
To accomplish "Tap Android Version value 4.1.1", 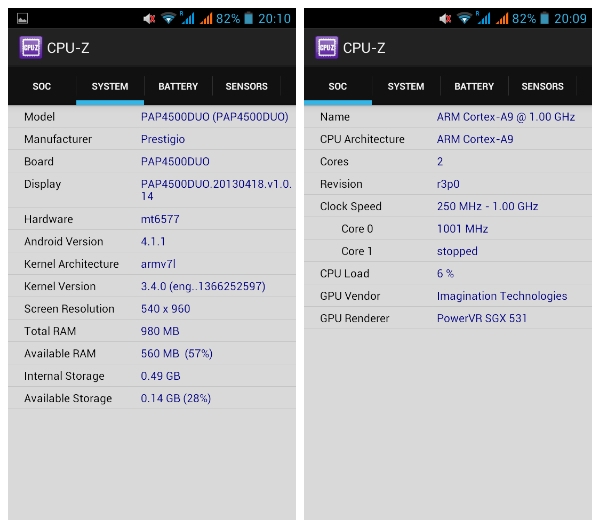I will point(153,241).
